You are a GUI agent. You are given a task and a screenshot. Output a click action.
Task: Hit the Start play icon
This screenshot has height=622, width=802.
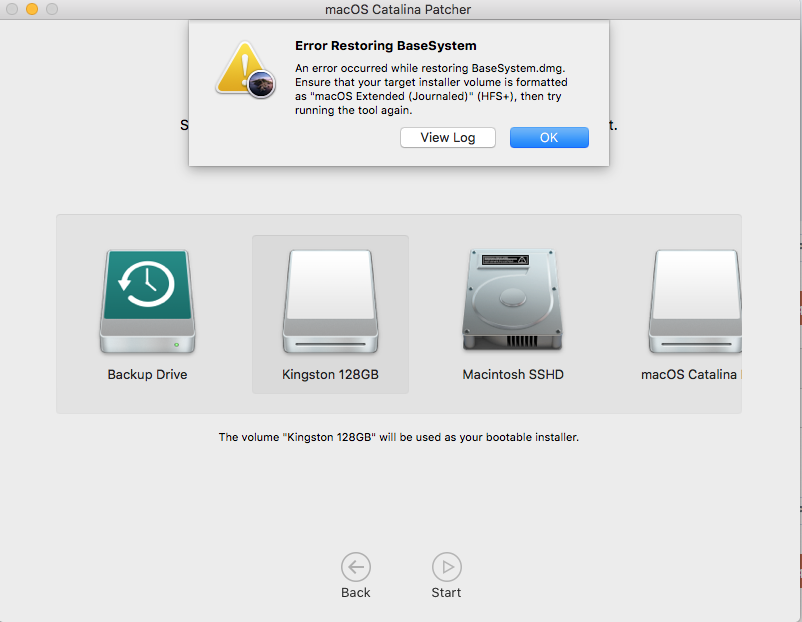[447, 567]
